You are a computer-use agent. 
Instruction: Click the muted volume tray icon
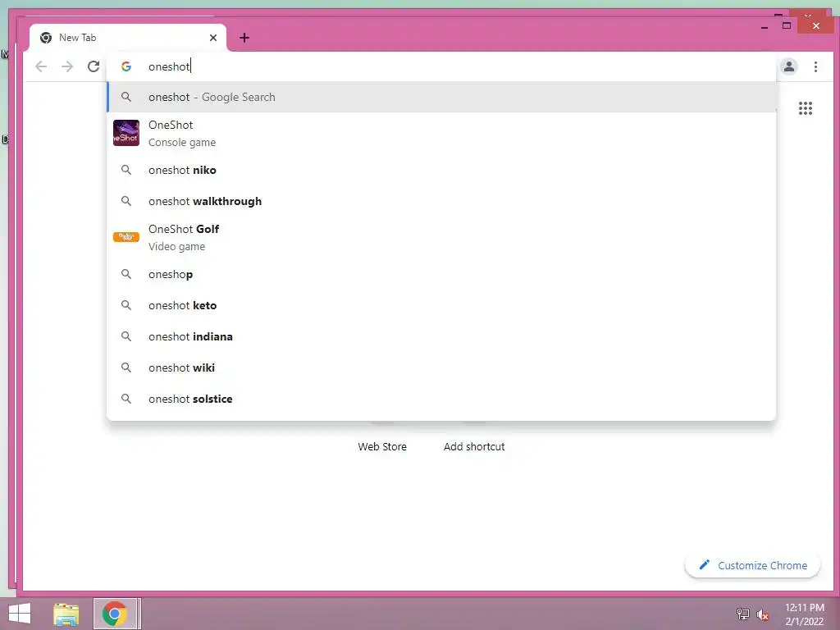pos(762,614)
